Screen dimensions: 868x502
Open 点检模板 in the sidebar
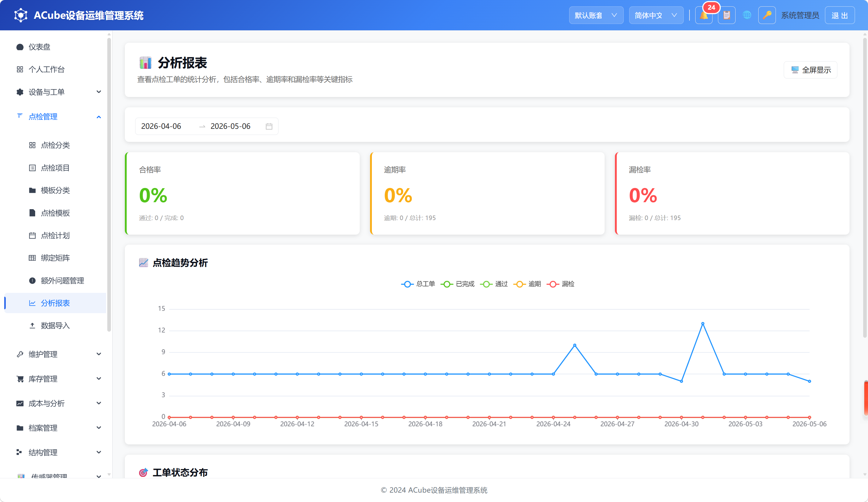(55, 213)
